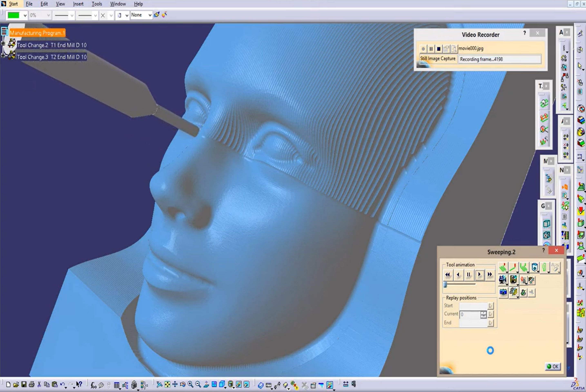Open the Insert menu
Screen dimensions: 586x392
coord(78,4)
